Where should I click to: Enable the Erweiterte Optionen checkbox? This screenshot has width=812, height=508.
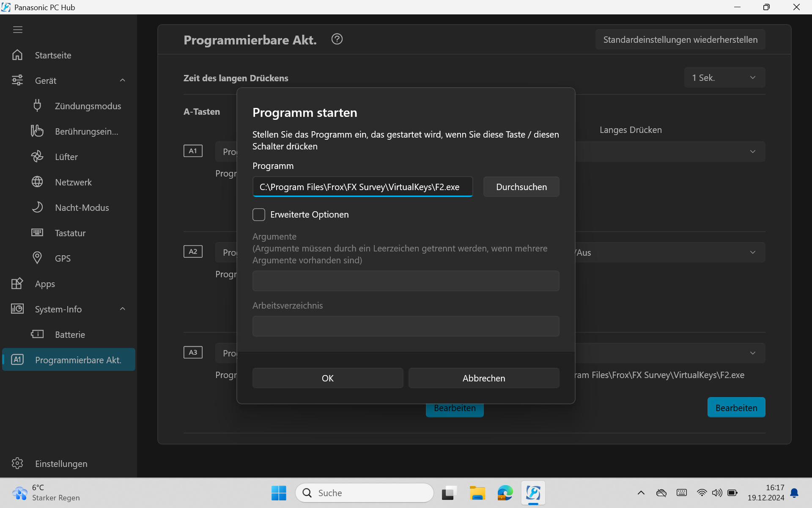(x=259, y=215)
